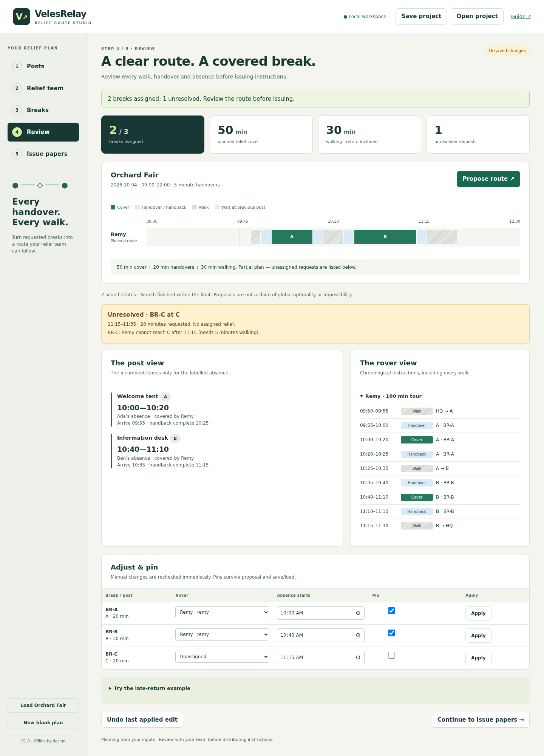Open the time picker clock for BR-A

click(x=358, y=613)
